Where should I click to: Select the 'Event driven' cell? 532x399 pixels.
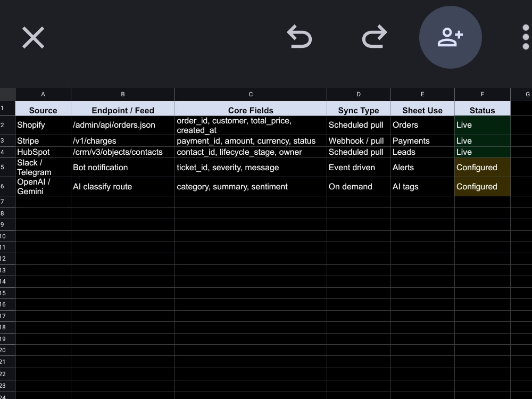click(x=359, y=167)
